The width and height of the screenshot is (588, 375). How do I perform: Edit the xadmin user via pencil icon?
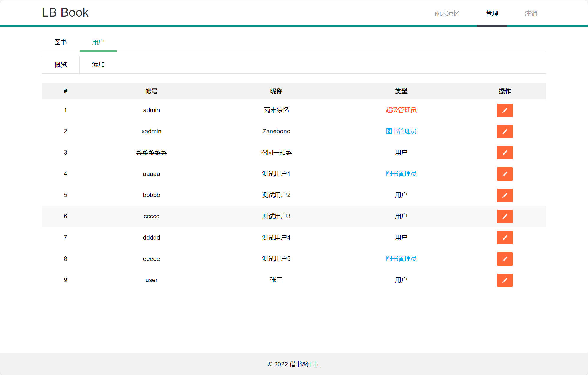(x=505, y=131)
